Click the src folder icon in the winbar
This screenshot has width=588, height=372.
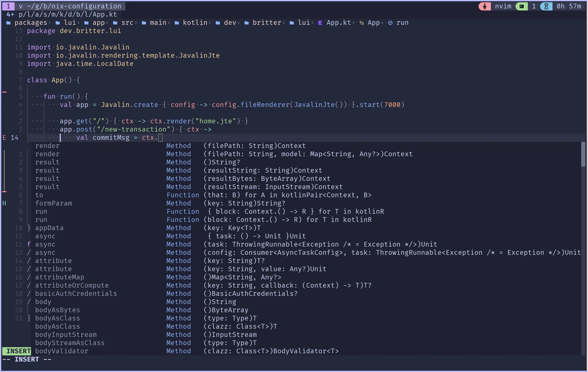[116, 22]
